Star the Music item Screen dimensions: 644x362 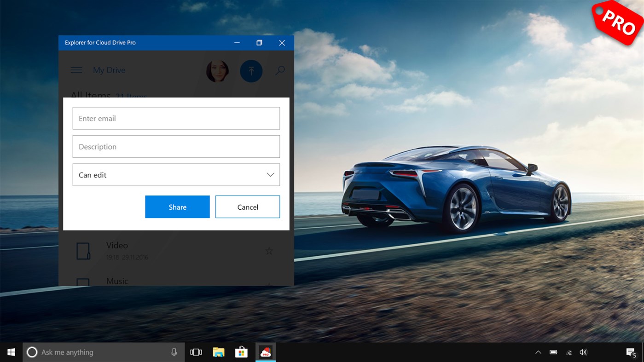[269, 284]
